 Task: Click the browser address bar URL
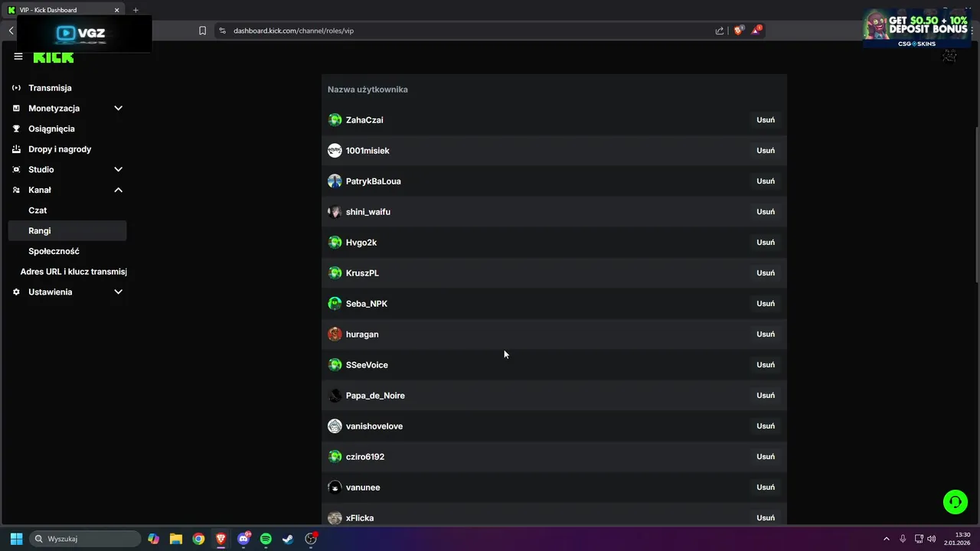[x=293, y=31]
